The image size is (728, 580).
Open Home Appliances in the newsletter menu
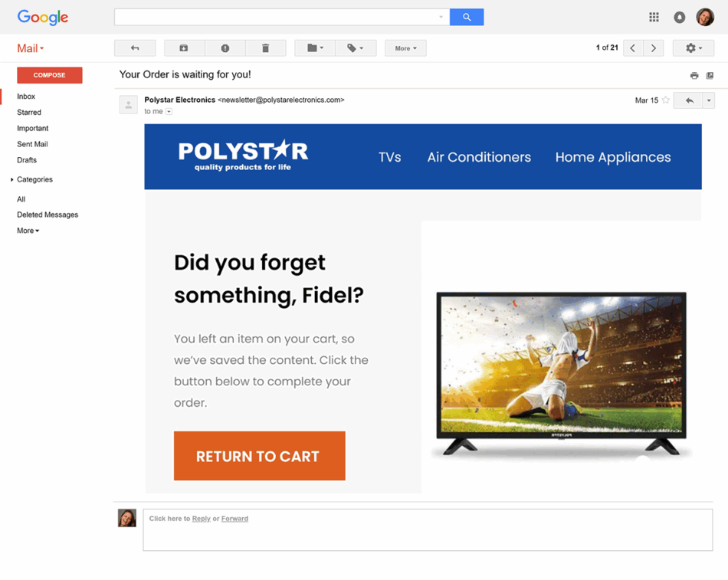(x=612, y=157)
